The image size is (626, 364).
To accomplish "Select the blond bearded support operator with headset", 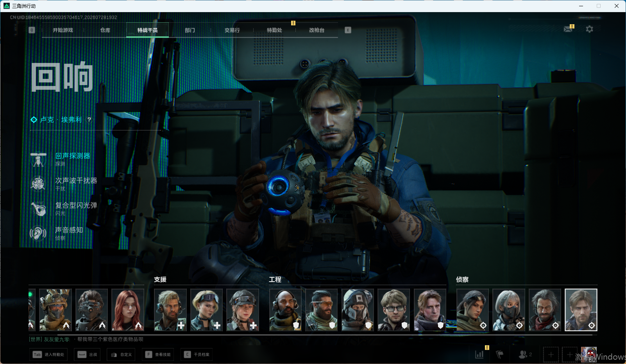I will (x=170, y=310).
